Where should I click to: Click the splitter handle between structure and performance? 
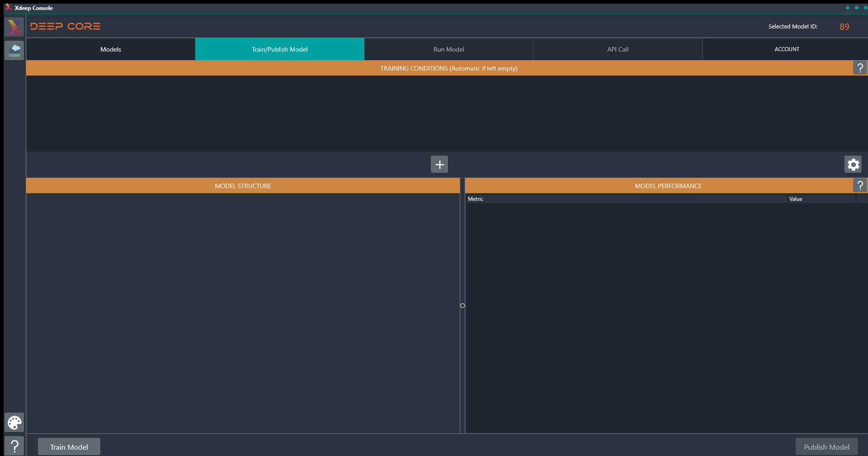point(462,306)
